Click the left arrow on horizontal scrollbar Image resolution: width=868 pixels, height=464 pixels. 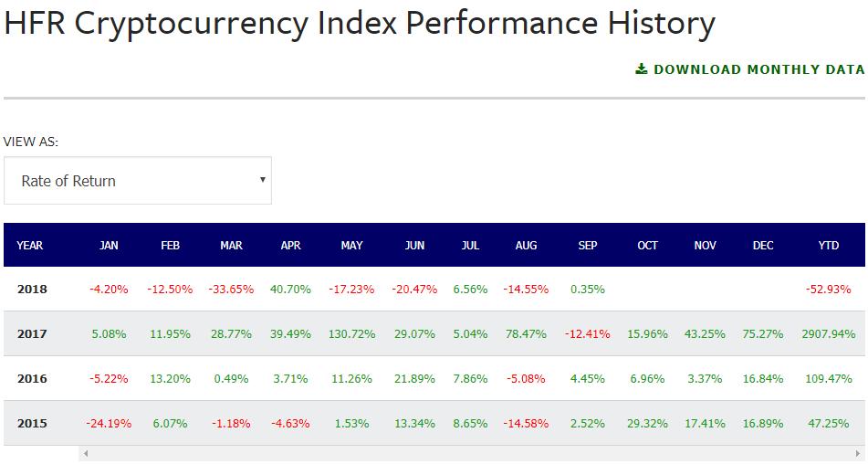pos(86,454)
